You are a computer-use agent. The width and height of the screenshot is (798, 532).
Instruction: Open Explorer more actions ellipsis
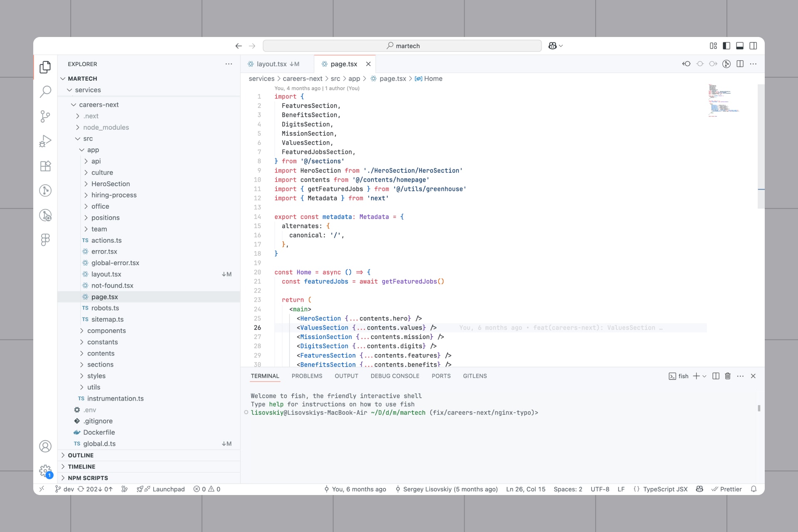coord(229,64)
